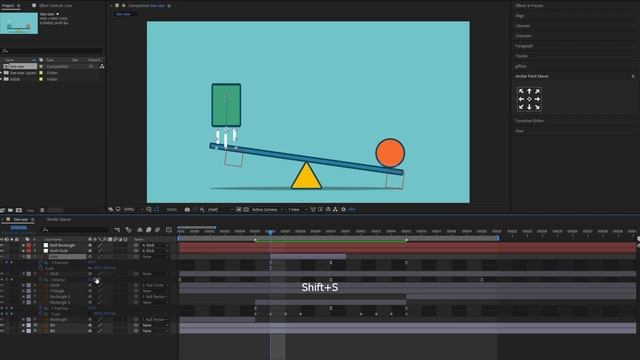Click the timeline current timecode display

[x=19, y=228]
